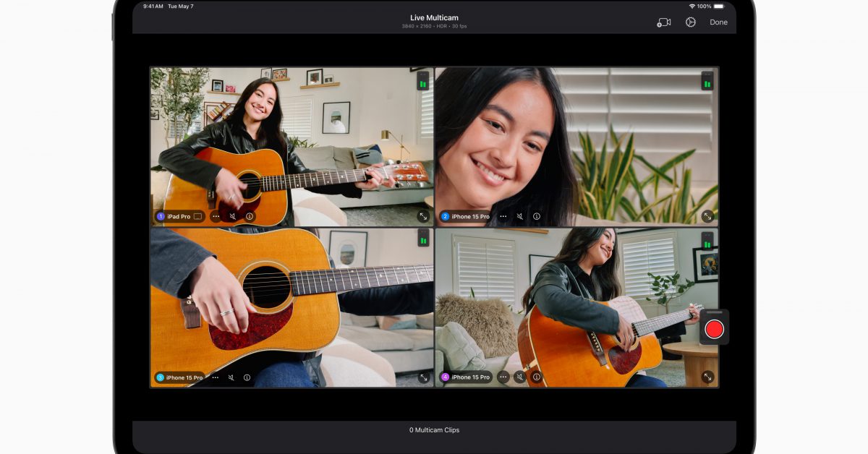Show info for iPad Pro camera 1
The image size is (868, 454).
[250, 216]
